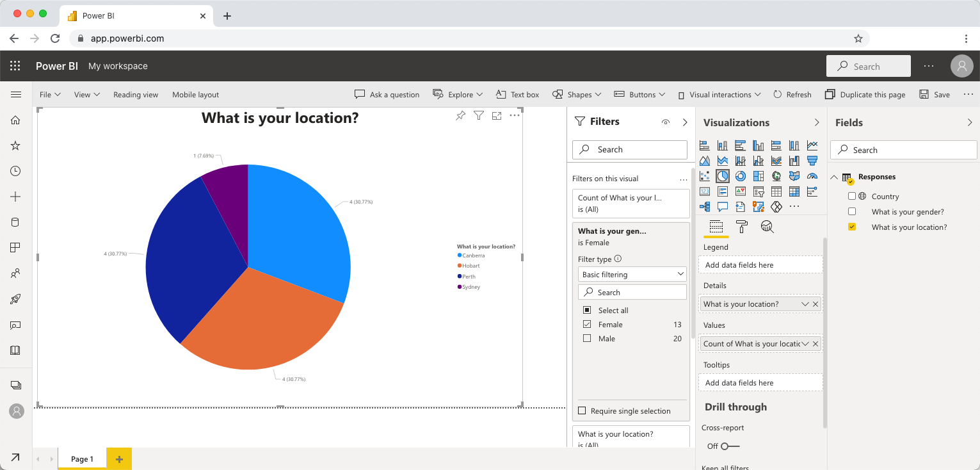The width and height of the screenshot is (980, 470).
Task: Enable Require single selection
Action: 582,410
